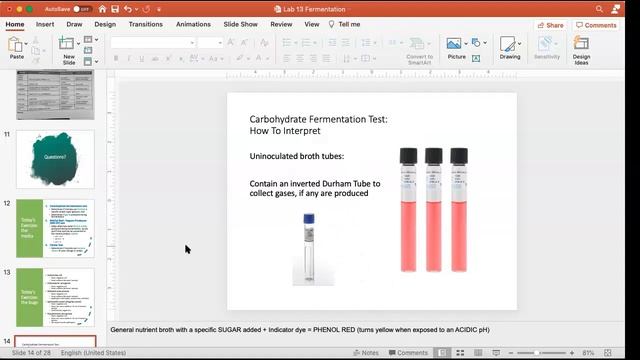
Task: Click the New Slide icon
Action: pyautogui.click(x=67, y=43)
